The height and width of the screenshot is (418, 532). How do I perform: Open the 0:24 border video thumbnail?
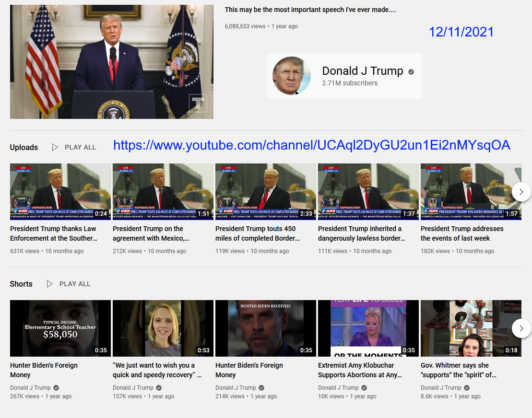click(x=60, y=192)
